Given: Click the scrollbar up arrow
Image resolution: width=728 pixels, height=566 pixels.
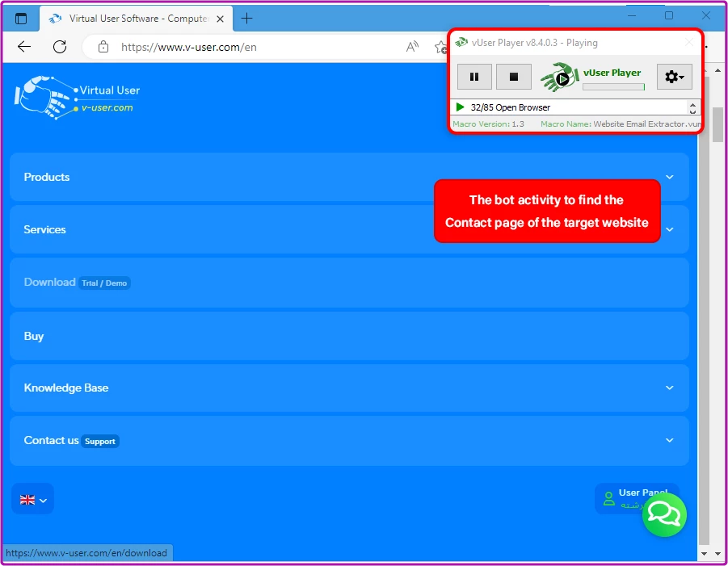Looking at the screenshot, I should pos(717,70).
